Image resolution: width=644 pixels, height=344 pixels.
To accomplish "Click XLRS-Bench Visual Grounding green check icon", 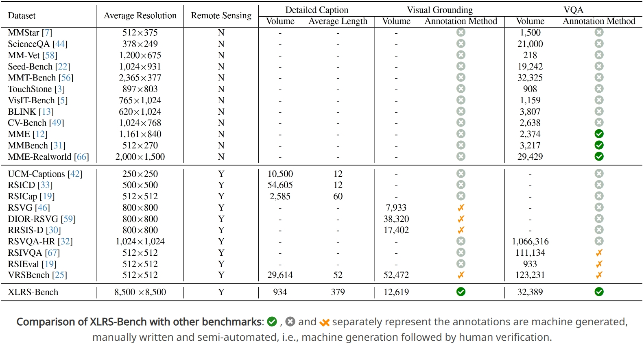I will (461, 292).
